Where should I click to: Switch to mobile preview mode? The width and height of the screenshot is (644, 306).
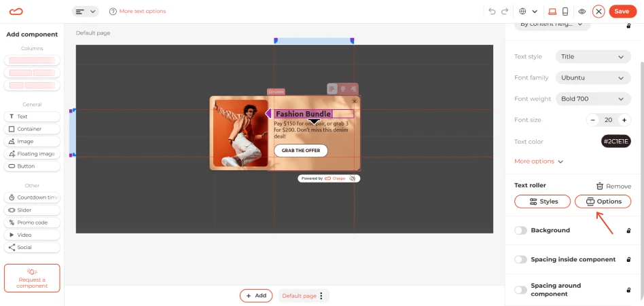coord(565,12)
